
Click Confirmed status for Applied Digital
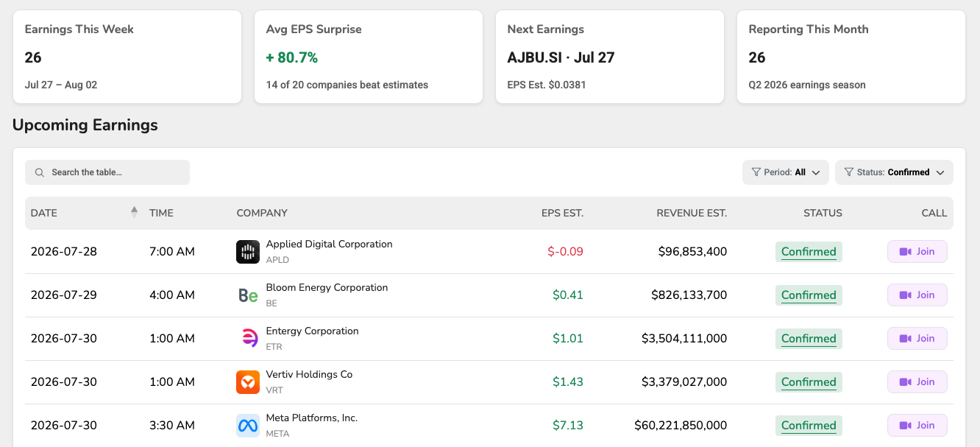click(809, 252)
